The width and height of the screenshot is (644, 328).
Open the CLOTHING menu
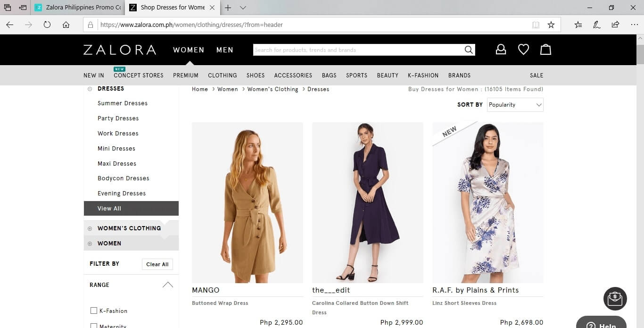(223, 75)
